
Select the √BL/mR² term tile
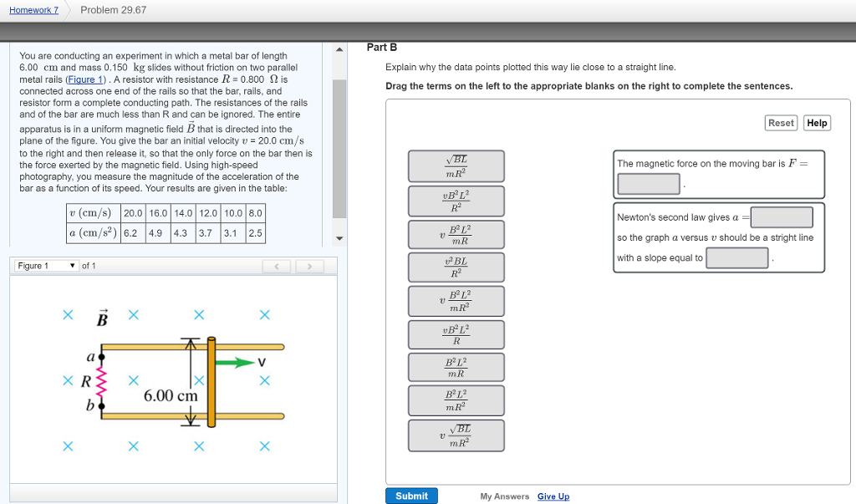pos(456,165)
